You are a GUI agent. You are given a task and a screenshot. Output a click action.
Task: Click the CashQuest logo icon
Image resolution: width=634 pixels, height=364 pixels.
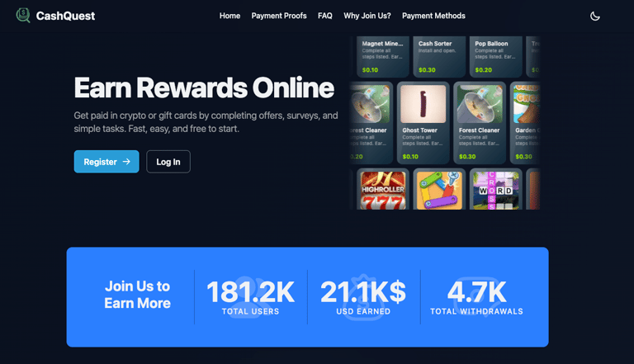[x=23, y=16]
